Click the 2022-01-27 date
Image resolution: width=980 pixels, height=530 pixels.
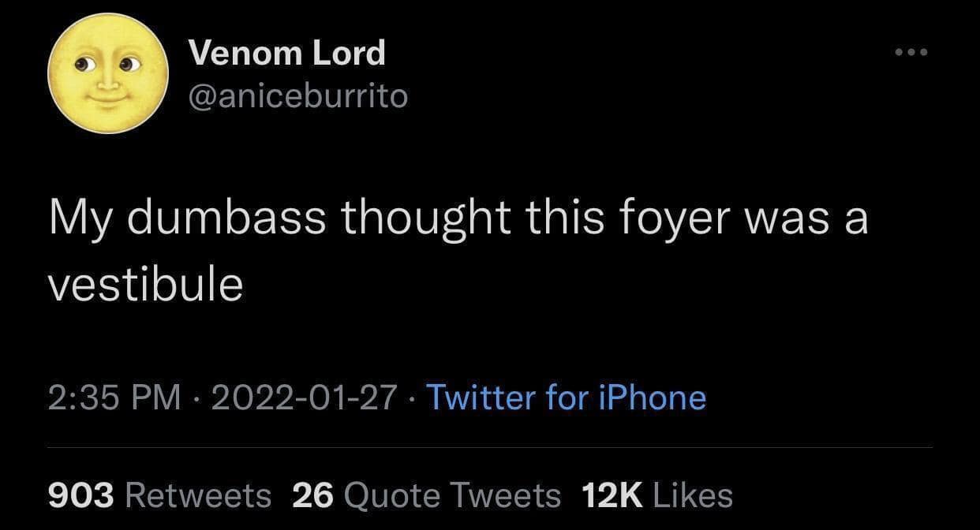pyautogui.click(x=303, y=397)
